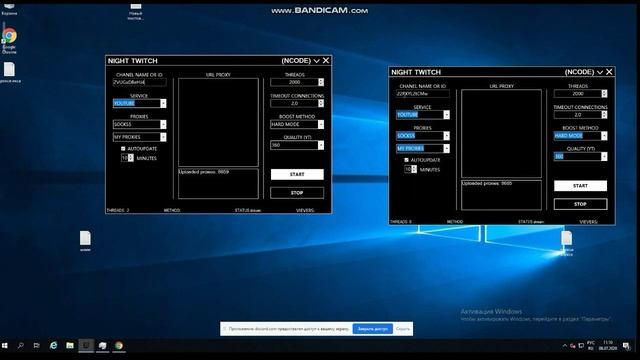
Task: Open the taskbar clock and date
Action: 608,346
